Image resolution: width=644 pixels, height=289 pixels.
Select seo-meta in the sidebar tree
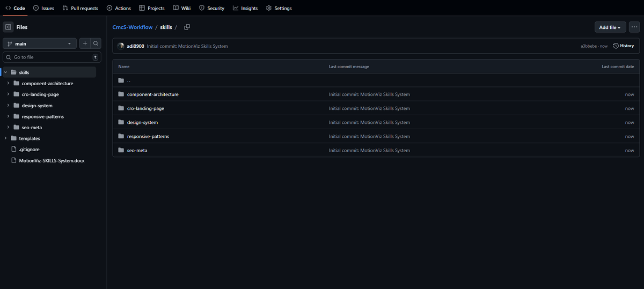[32, 127]
